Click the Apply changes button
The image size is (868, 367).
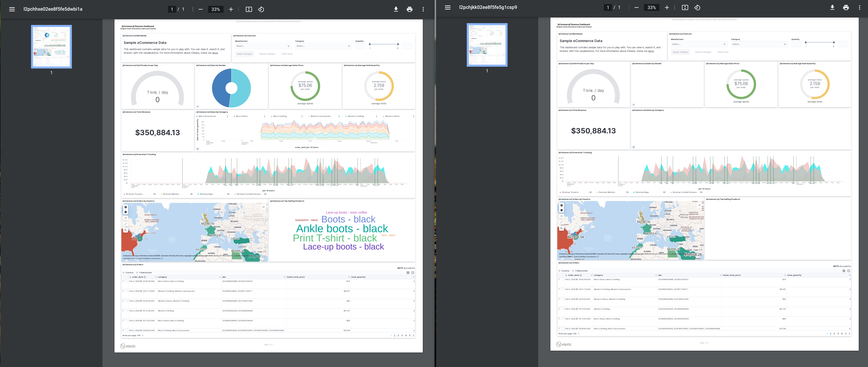click(244, 54)
